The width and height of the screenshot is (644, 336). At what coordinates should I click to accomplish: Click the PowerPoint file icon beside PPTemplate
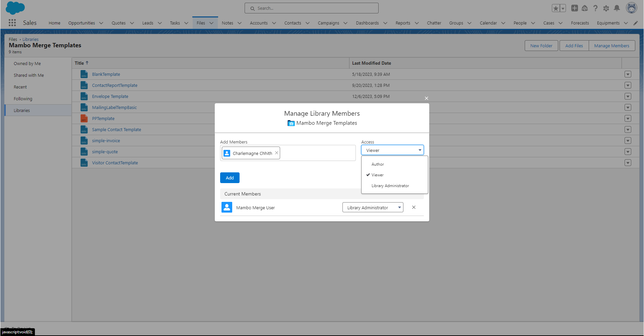[84, 118]
